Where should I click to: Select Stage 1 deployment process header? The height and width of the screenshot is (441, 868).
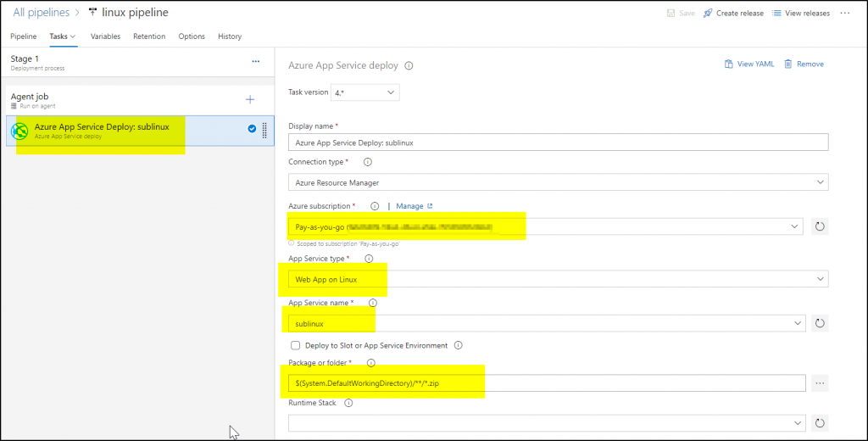coord(136,63)
